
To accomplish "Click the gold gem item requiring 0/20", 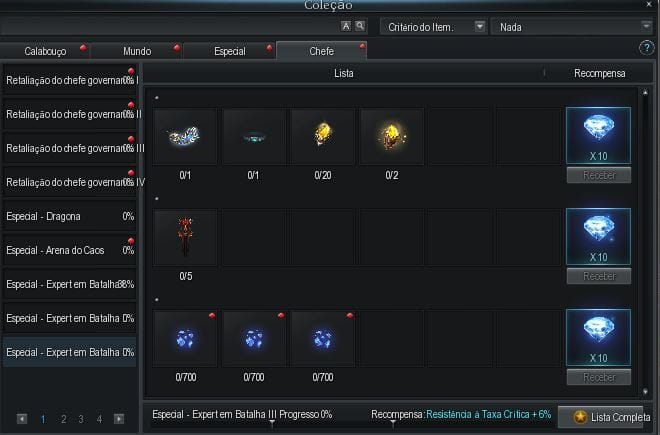I will pos(322,137).
